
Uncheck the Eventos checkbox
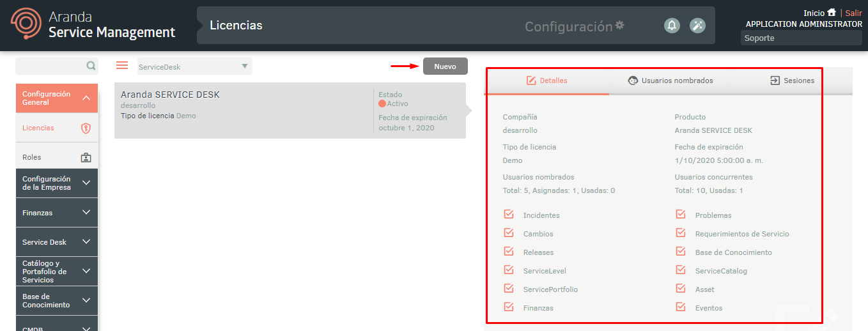tap(681, 307)
